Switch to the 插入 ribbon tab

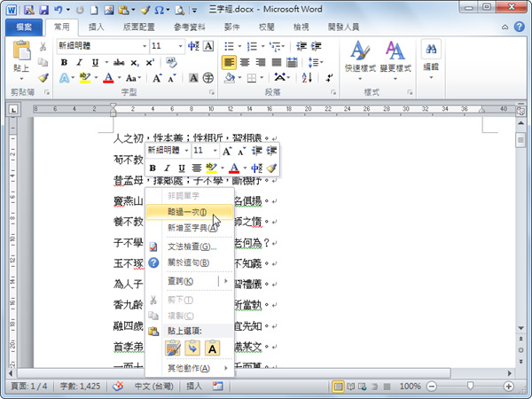click(97, 27)
